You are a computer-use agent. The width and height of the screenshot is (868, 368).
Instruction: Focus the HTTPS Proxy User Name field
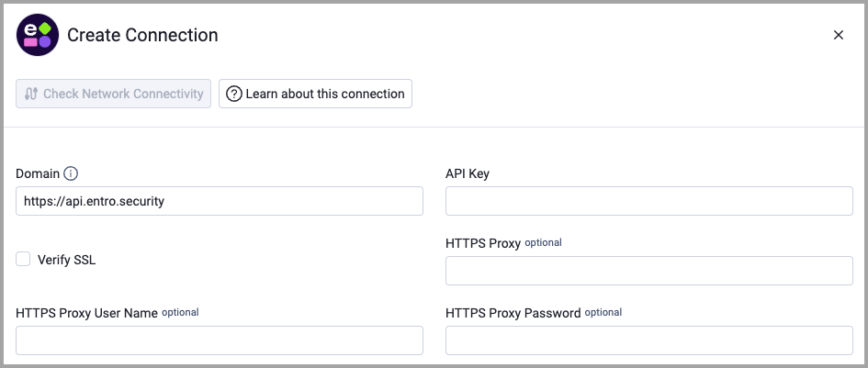pos(220,340)
